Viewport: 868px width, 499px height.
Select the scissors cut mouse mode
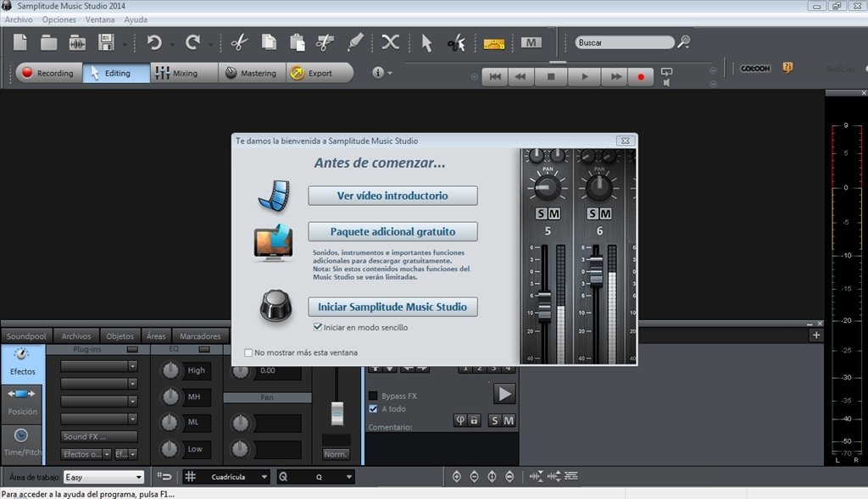tap(456, 42)
